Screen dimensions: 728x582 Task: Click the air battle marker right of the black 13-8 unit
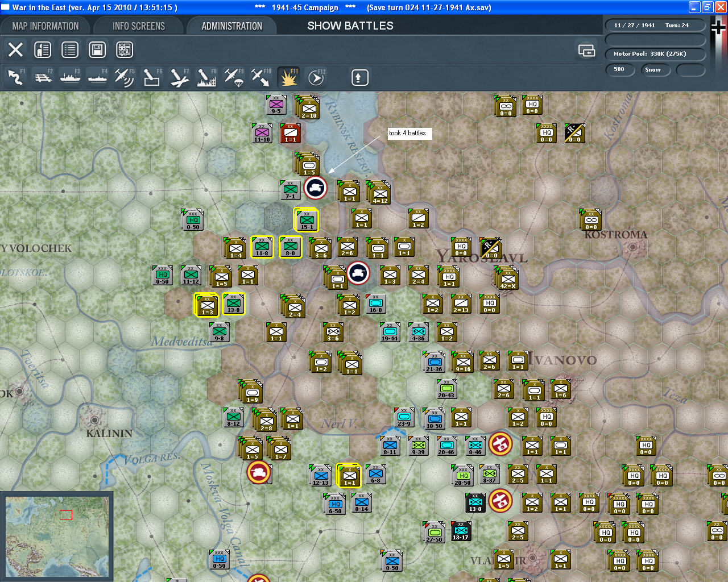[500, 501]
